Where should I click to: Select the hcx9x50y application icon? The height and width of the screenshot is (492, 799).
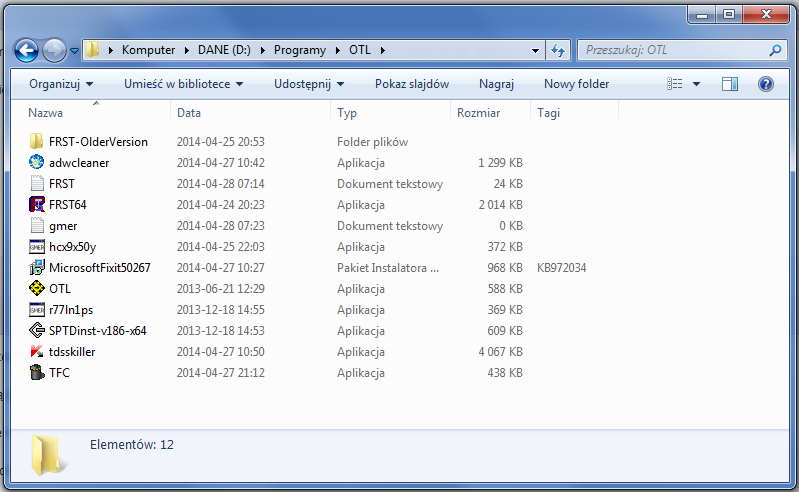[x=37, y=247]
